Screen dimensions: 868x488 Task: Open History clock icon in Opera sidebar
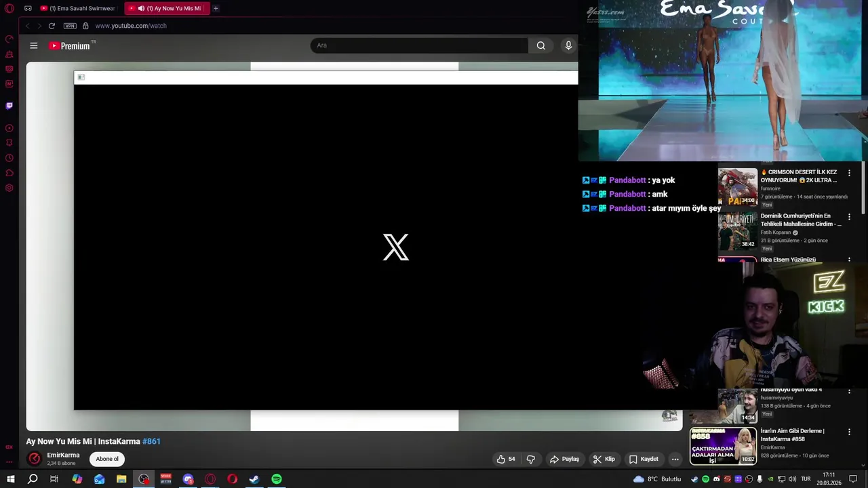point(9,158)
